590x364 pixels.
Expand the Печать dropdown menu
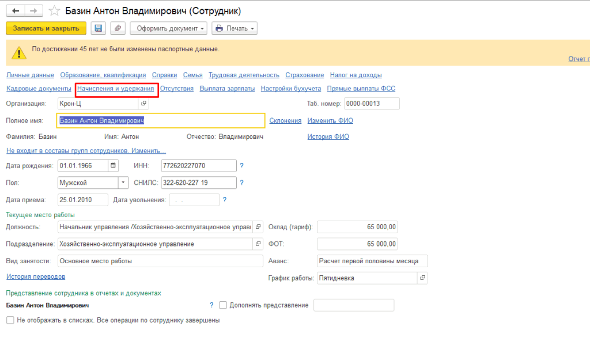coord(235,28)
